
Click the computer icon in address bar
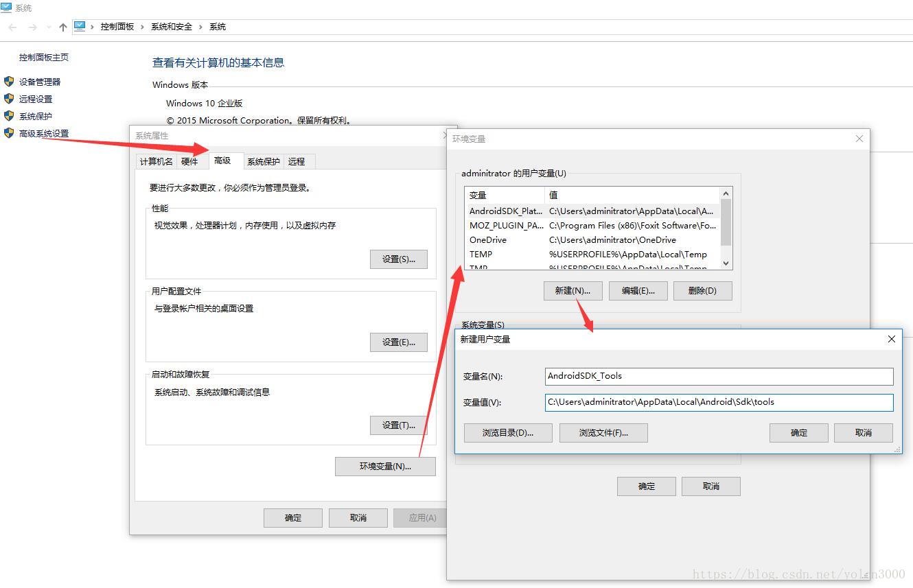click(x=80, y=26)
